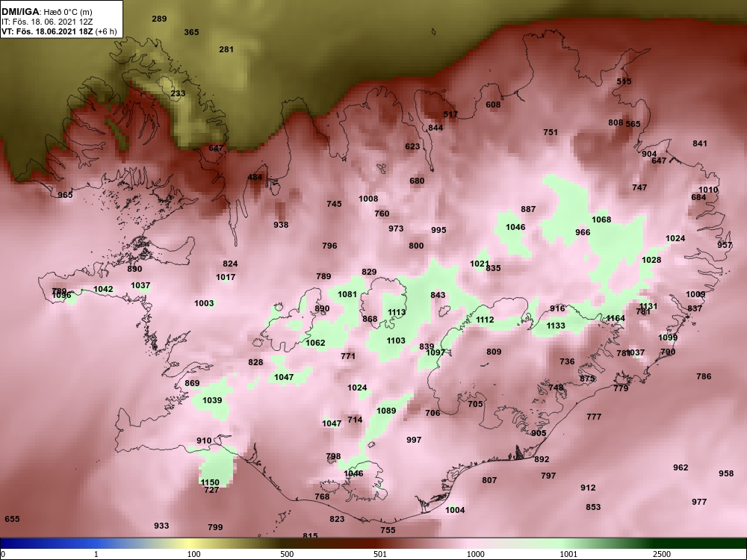This screenshot has width=747, height=560.
Task: Click the map value 841
Action: (x=700, y=144)
